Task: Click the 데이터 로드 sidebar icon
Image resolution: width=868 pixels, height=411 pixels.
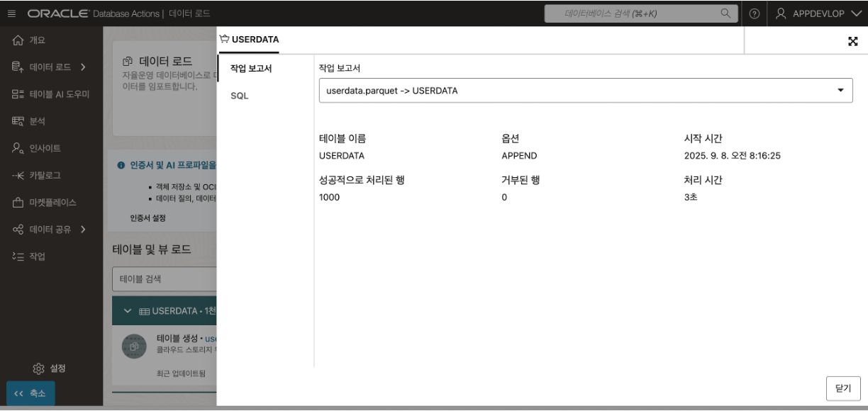Action: click(x=18, y=67)
